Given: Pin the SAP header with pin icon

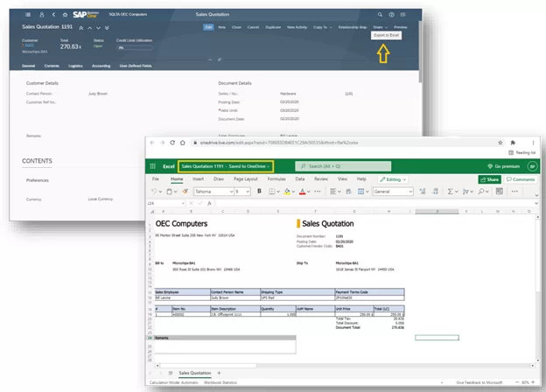Looking at the screenshot, I should click(x=220, y=59).
